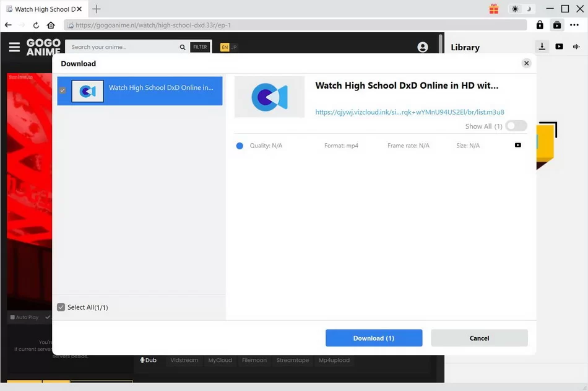Switch to dark theme with the moon icon
The width and height of the screenshot is (588, 391).
(x=529, y=9)
